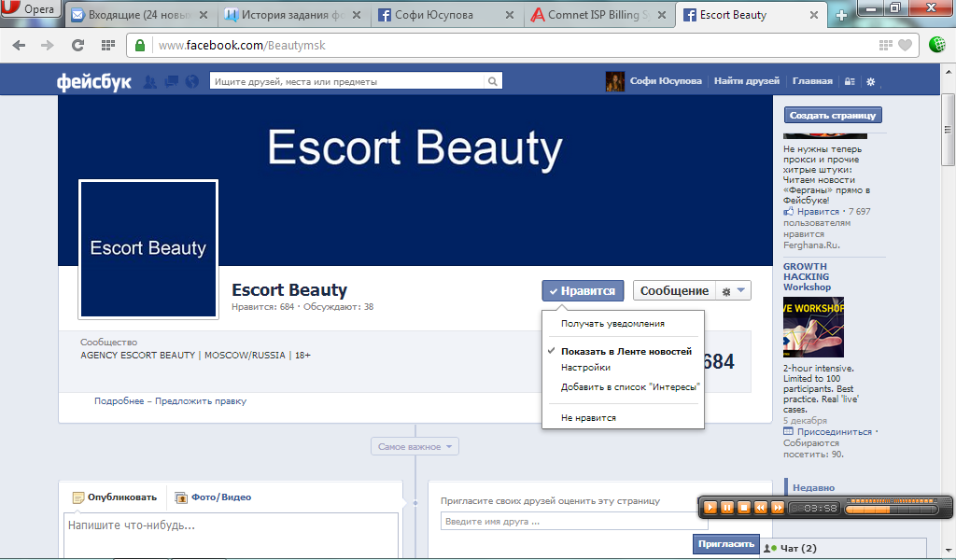The width and height of the screenshot is (956, 560).
Task: Click the media player rewind button
Action: [760, 507]
